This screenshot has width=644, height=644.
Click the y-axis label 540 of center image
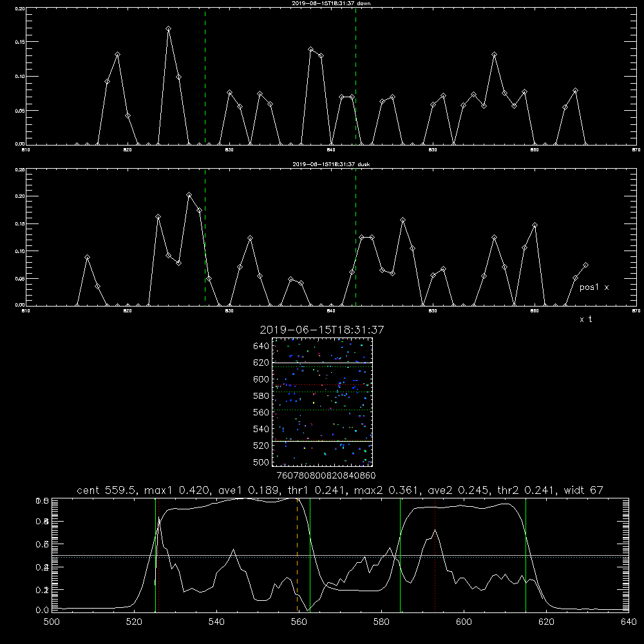click(261, 429)
